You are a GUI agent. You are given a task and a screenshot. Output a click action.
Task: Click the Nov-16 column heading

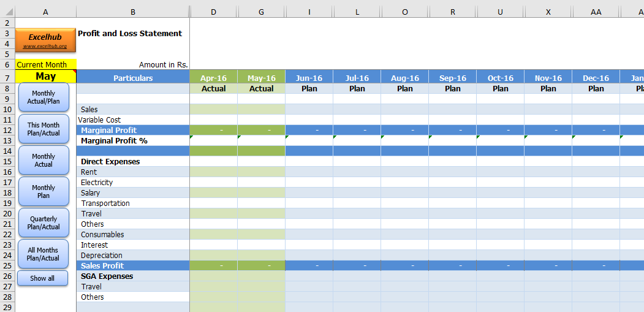tap(548, 78)
